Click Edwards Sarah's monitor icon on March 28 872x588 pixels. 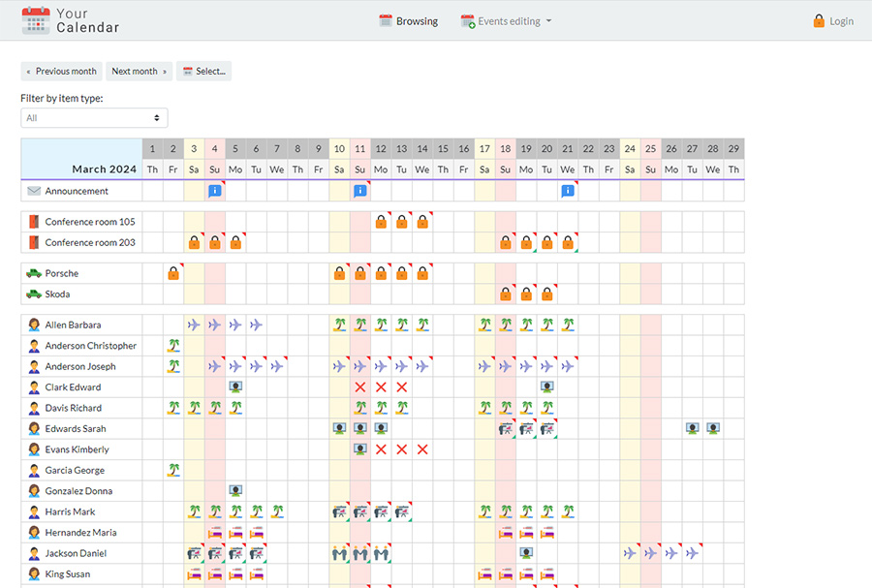click(x=713, y=428)
